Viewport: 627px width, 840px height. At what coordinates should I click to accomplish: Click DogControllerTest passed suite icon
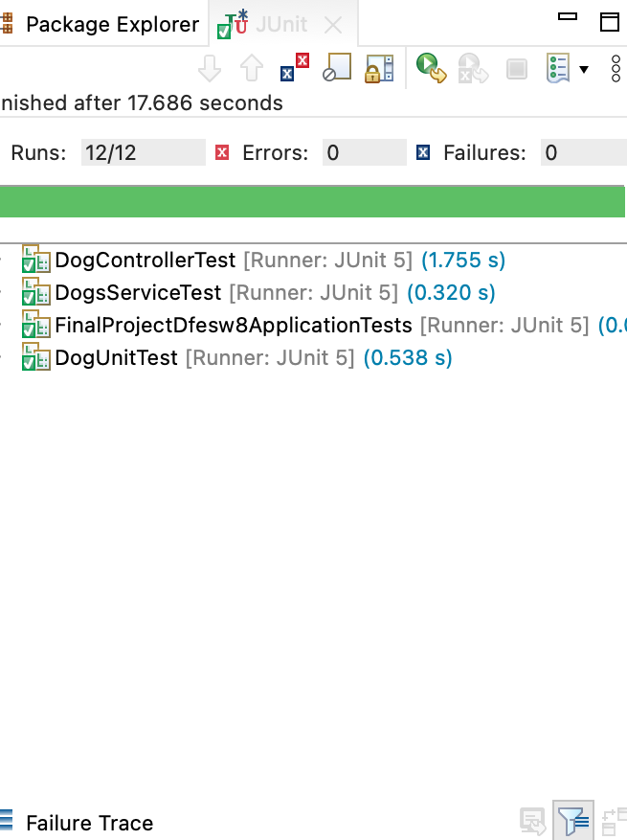tap(35, 260)
